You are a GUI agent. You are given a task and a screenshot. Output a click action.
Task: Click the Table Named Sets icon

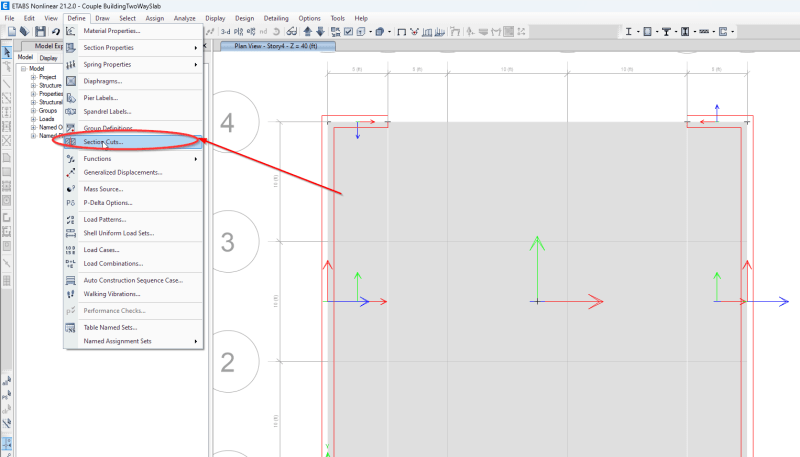[71, 327]
